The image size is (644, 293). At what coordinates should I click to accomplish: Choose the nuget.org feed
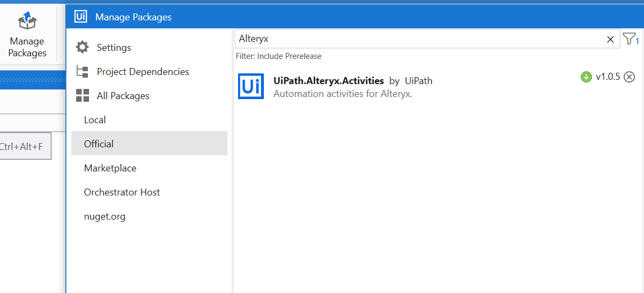(x=105, y=216)
